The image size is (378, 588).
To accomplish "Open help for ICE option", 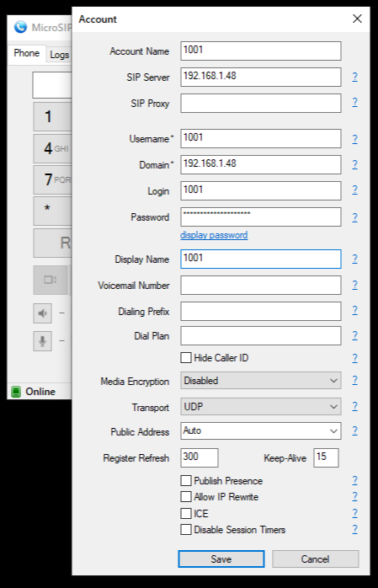I will (354, 513).
